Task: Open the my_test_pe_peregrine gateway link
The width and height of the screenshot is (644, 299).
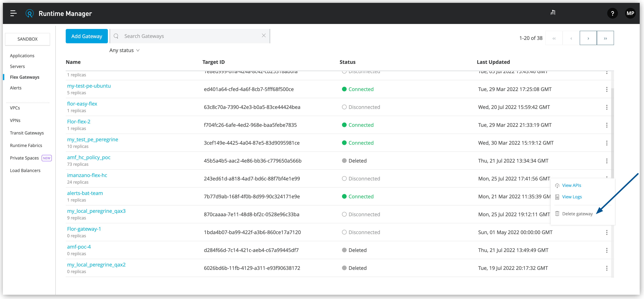Action: (x=93, y=139)
